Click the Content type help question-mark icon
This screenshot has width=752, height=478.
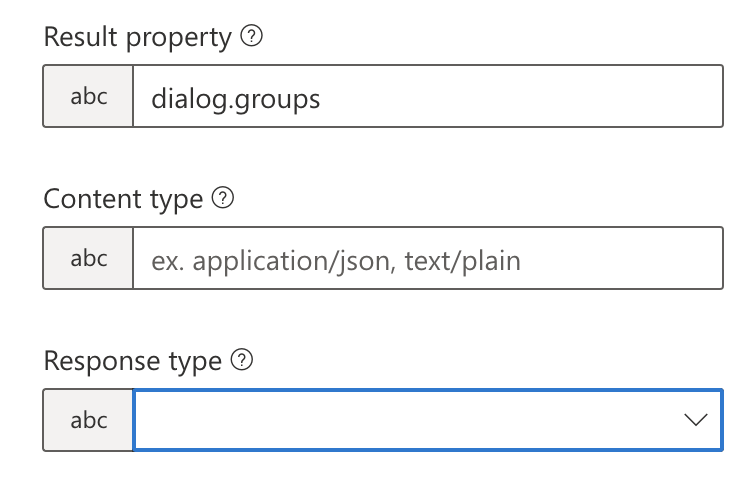click(223, 198)
